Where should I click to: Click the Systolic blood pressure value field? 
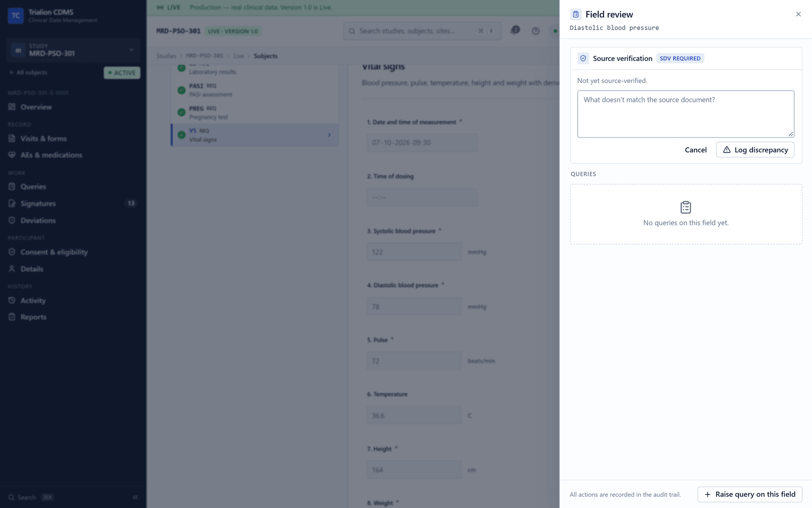click(414, 252)
